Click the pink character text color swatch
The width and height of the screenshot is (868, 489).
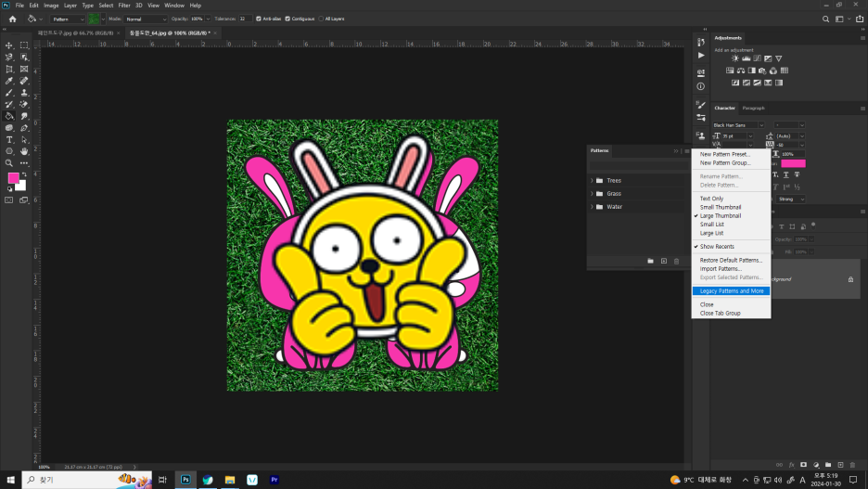(793, 163)
